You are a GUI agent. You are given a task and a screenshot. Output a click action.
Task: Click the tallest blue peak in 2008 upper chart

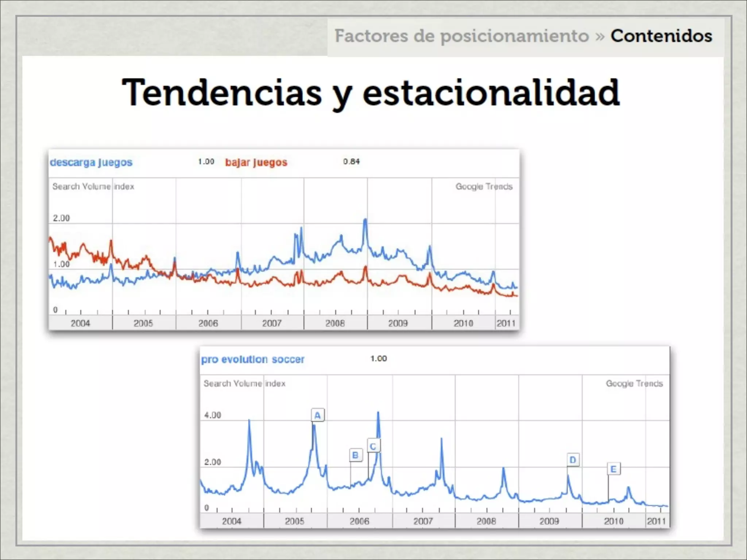[x=365, y=221]
